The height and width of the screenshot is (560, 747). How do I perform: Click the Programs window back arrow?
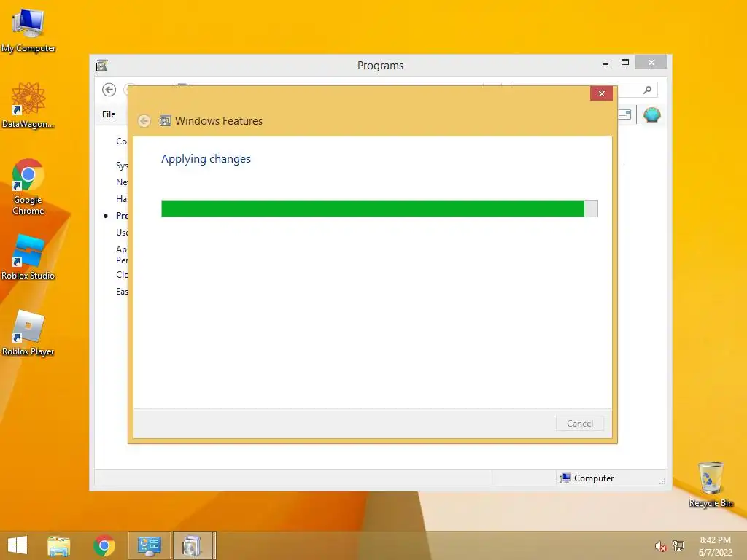[x=109, y=90]
